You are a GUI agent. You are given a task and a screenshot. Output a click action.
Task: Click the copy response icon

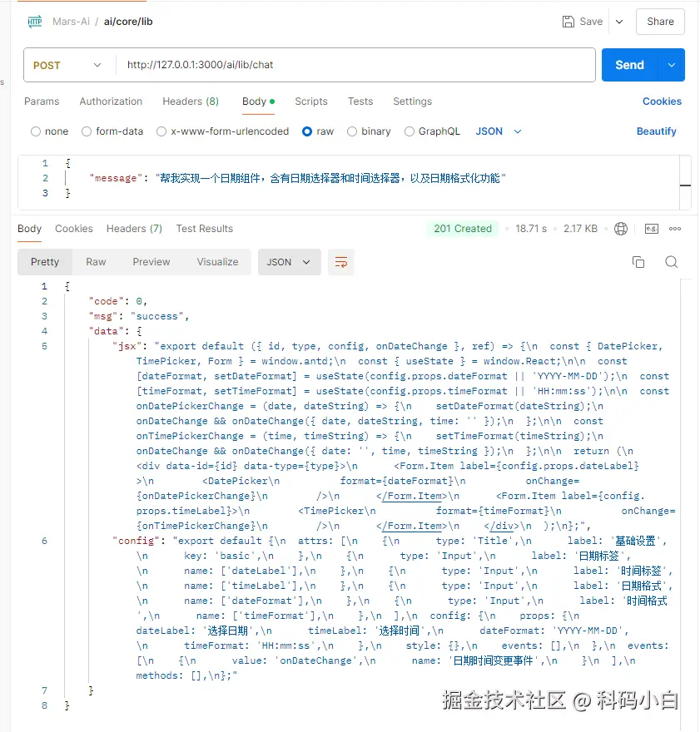pyautogui.click(x=638, y=261)
